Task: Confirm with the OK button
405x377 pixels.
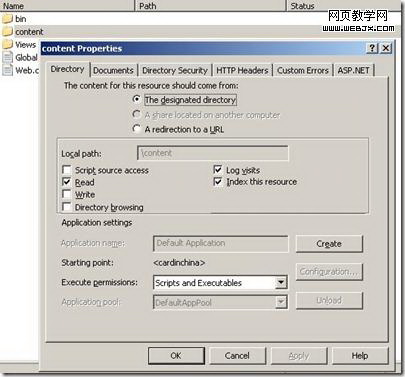Action: coord(176,356)
